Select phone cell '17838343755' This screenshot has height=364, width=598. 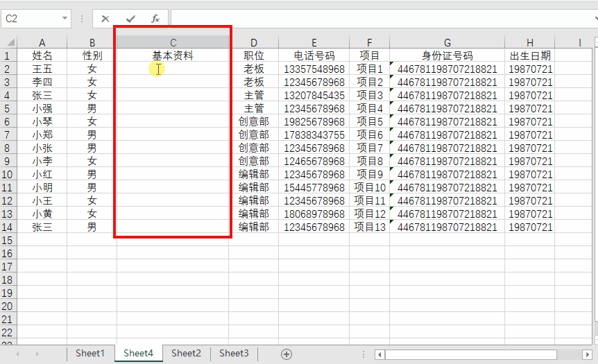[314, 135]
